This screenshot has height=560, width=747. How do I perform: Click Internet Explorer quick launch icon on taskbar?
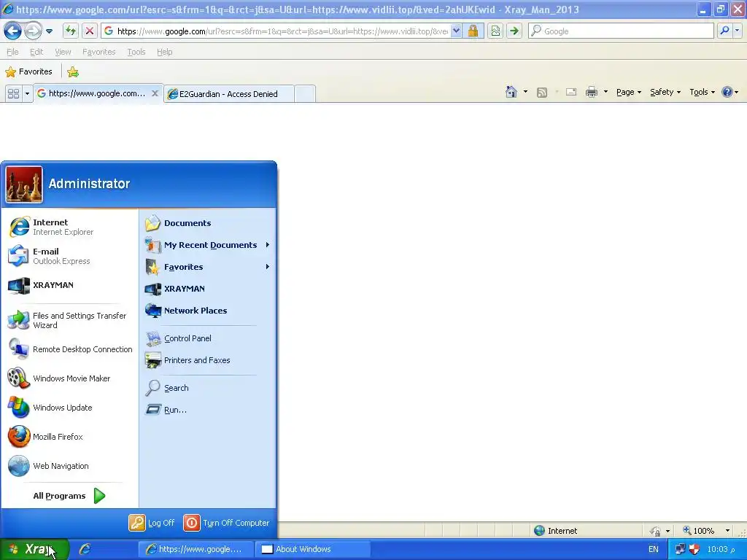85,549
